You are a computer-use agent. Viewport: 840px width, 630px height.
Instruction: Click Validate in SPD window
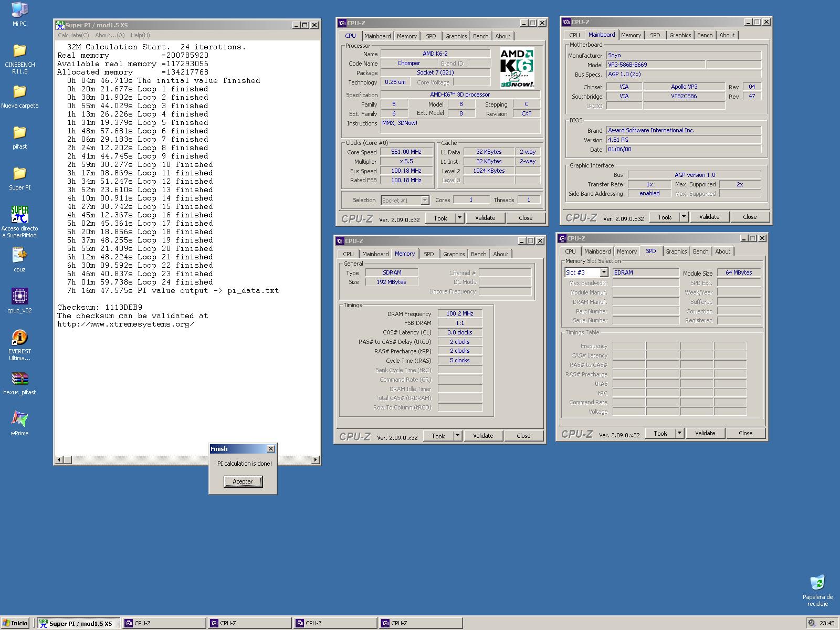click(x=705, y=433)
